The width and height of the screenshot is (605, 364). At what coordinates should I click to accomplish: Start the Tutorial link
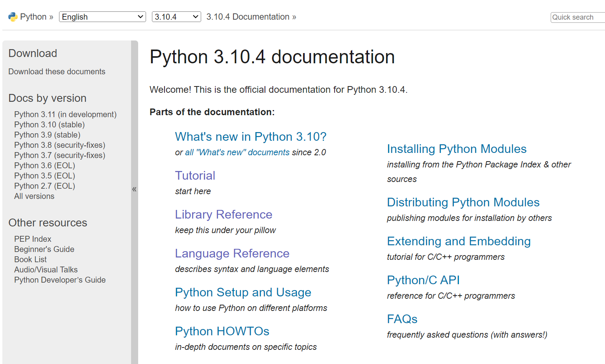(x=195, y=176)
